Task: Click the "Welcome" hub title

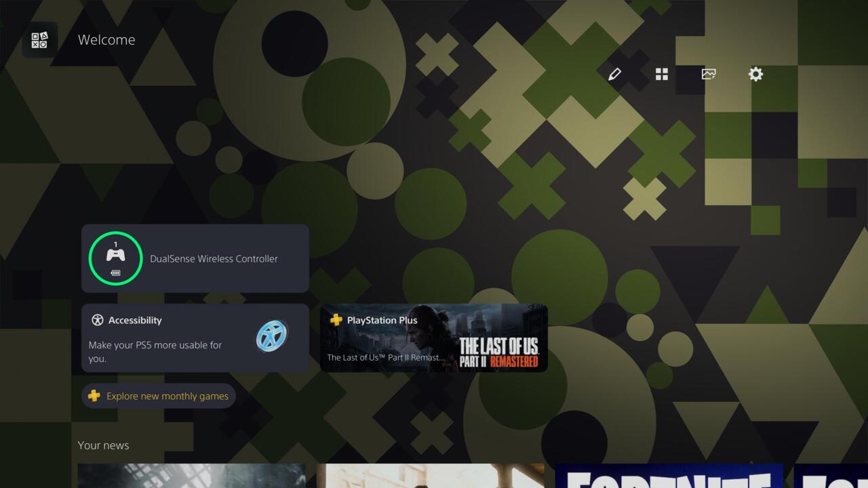Action: pos(106,40)
